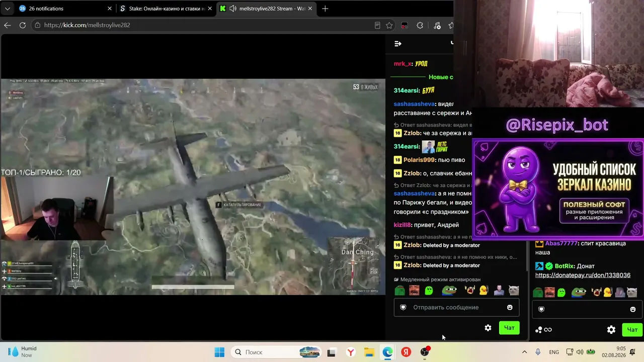Click the shield badge in left chat input
Image resolution: width=644 pixels, height=362 pixels.
pyautogui.click(x=403, y=307)
